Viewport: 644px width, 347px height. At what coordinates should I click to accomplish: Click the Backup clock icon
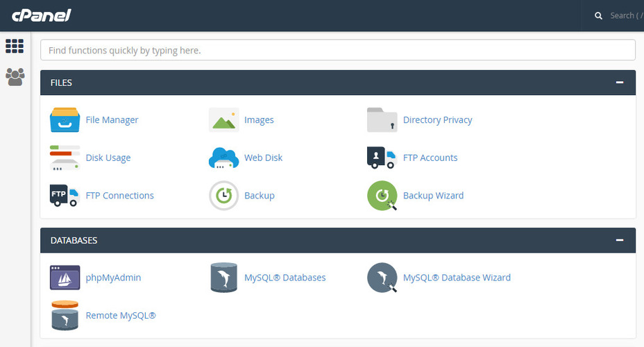pyautogui.click(x=223, y=196)
